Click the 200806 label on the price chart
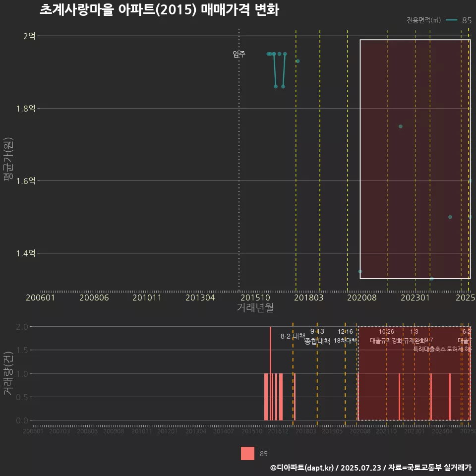This screenshot has height=476, width=476. coord(94,297)
